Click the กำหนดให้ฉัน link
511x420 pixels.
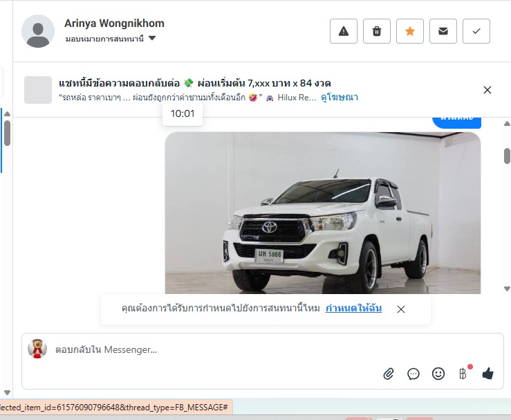coord(353,309)
